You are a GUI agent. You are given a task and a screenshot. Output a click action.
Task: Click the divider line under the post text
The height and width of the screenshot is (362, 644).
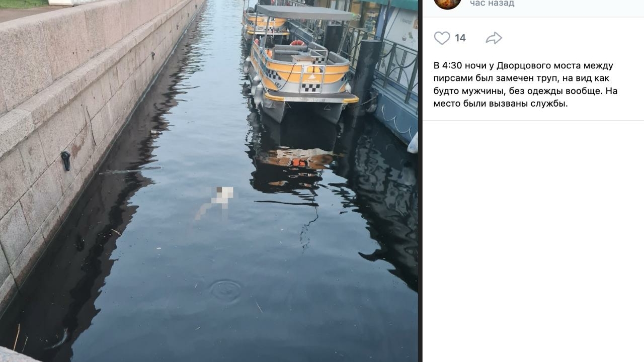pos(533,121)
